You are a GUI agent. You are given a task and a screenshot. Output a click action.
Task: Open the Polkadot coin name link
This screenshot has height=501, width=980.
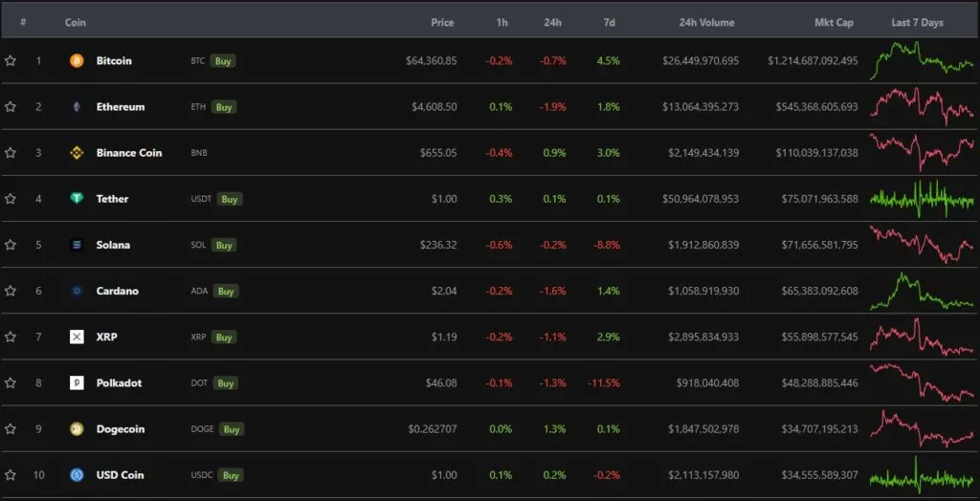(119, 383)
